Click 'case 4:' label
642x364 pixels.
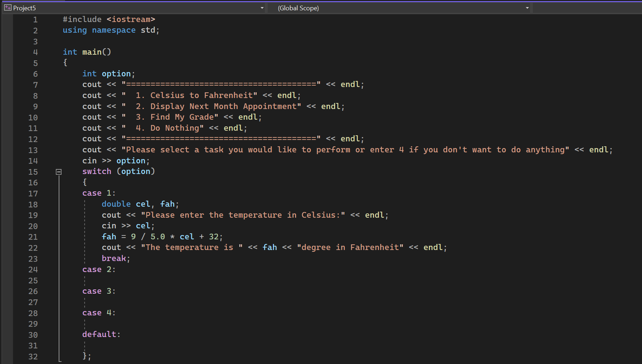[99, 313]
